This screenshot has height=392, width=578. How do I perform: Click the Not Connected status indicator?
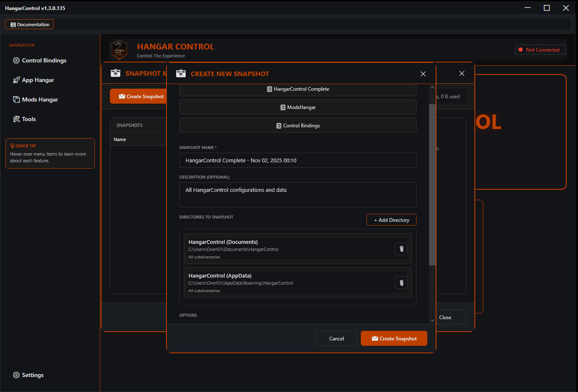click(541, 50)
